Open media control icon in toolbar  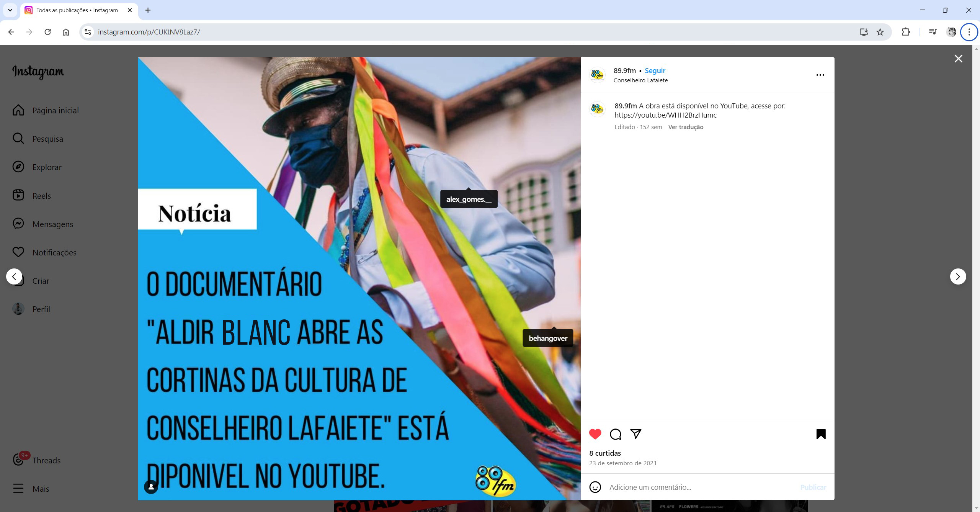(933, 32)
